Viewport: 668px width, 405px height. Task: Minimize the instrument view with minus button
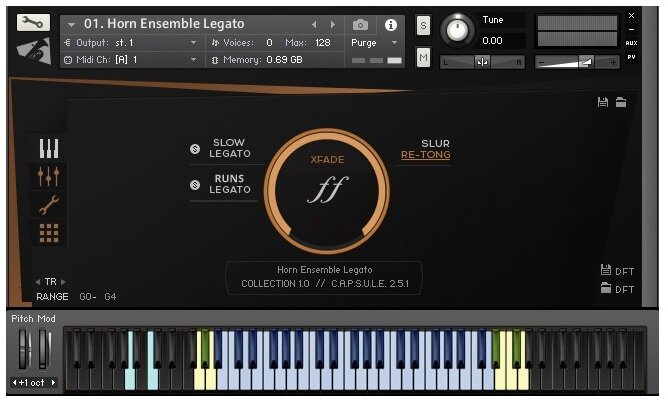point(631,29)
